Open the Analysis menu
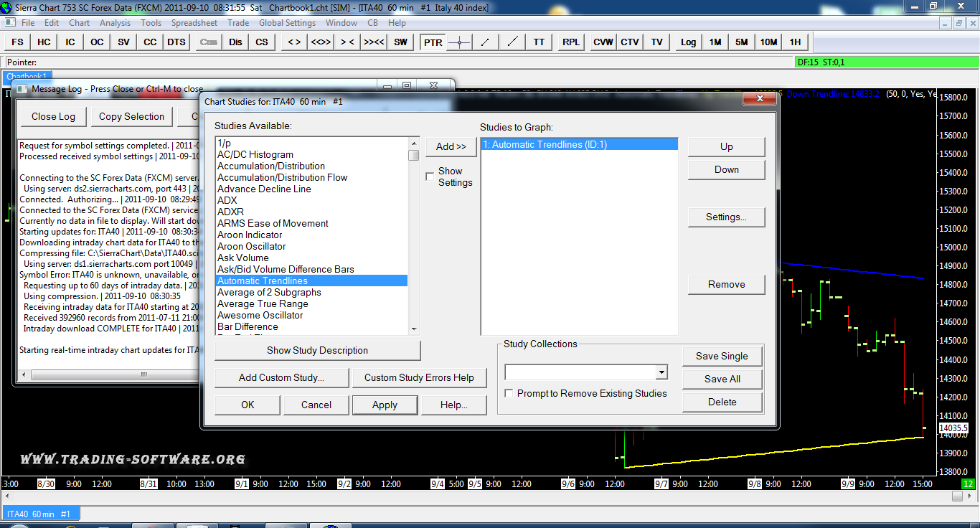Screen dimensions: 980x528 (x=115, y=23)
